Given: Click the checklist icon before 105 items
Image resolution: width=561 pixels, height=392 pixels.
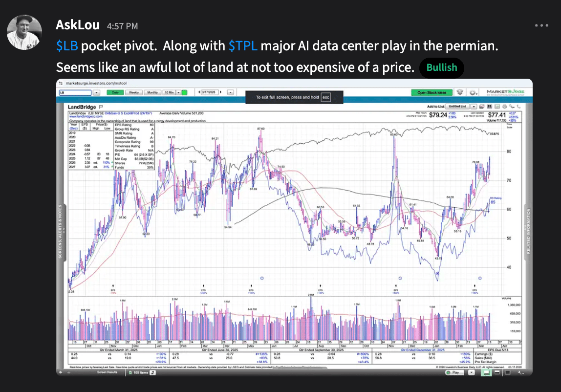Looking at the screenshot, I should pos(130,372).
